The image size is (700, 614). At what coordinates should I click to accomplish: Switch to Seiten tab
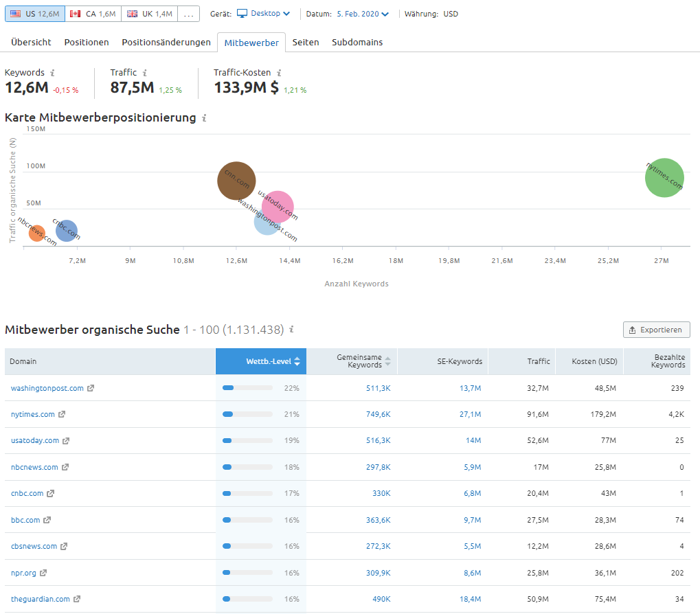click(306, 43)
